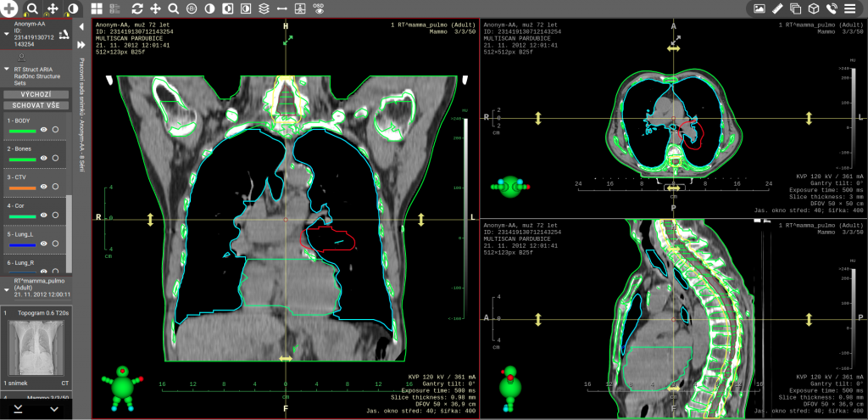This screenshot has height=420, width=868.
Task: Collapse the RT Struct ARIA section
Action: click(7, 69)
